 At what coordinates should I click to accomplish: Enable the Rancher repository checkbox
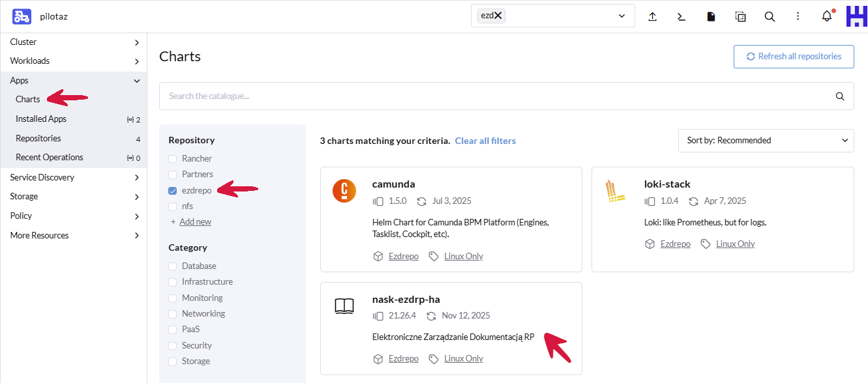click(x=173, y=159)
